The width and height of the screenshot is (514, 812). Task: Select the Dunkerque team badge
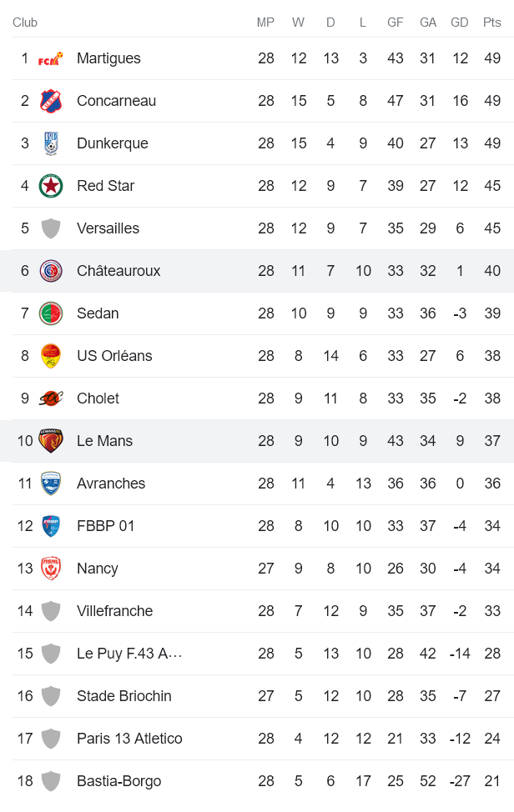(51, 143)
